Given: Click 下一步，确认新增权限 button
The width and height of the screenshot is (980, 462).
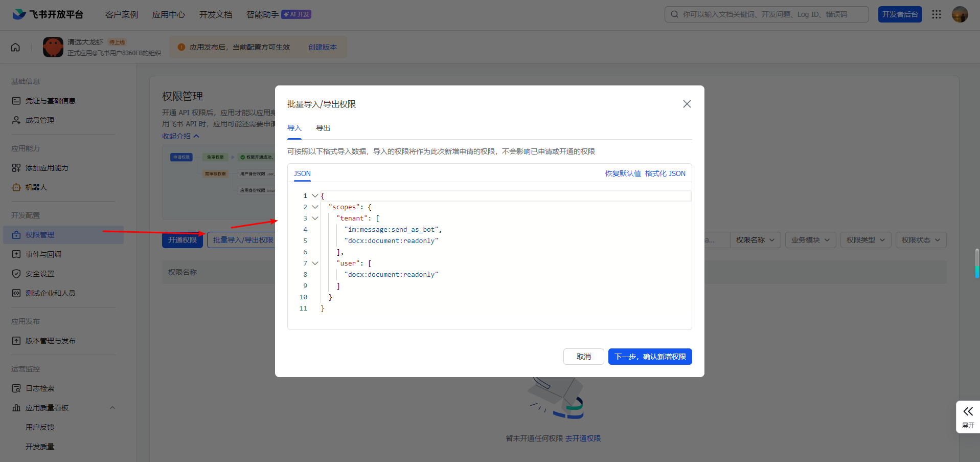Looking at the screenshot, I should 650,357.
